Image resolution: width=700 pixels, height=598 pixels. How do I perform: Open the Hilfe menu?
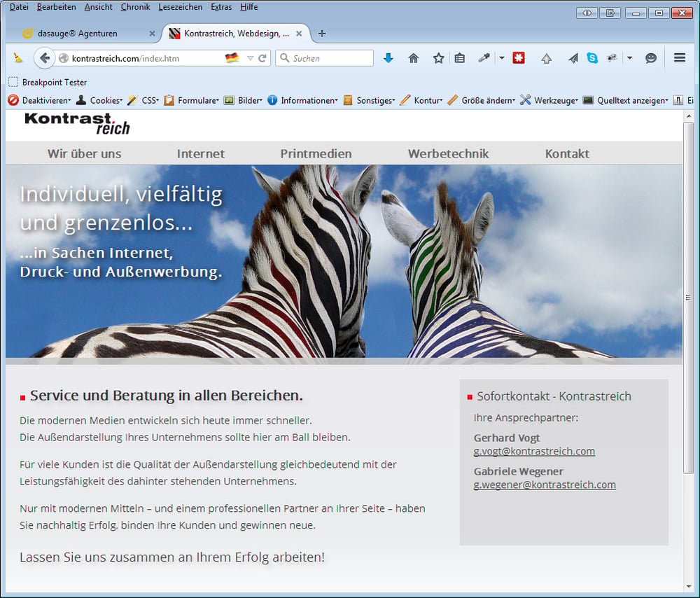pyautogui.click(x=248, y=7)
